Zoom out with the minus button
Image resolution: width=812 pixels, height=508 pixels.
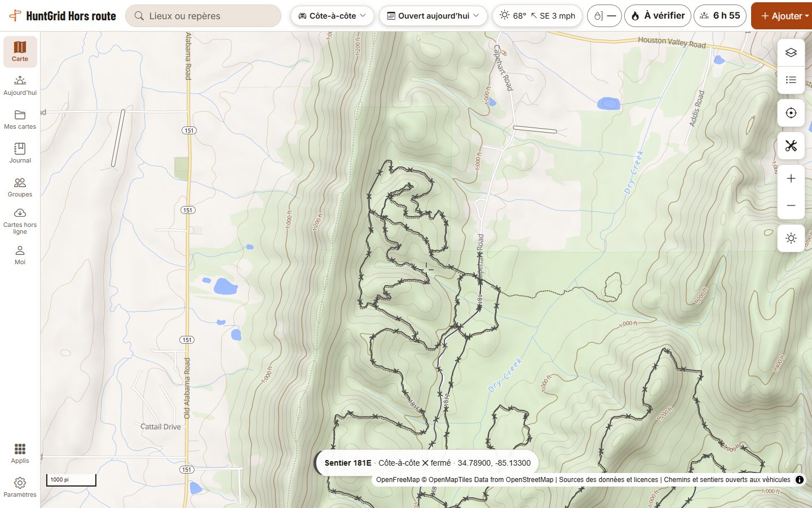791,205
